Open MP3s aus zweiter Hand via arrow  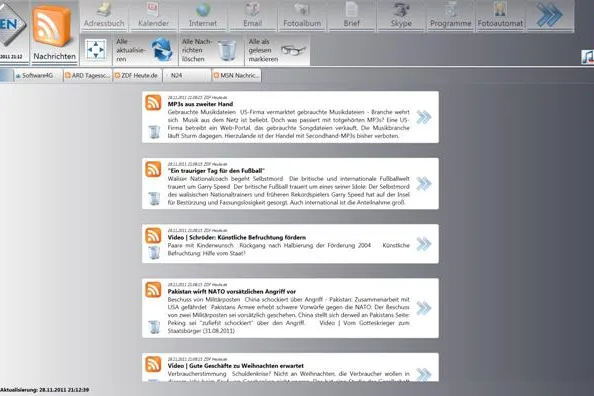(x=424, y=117)
